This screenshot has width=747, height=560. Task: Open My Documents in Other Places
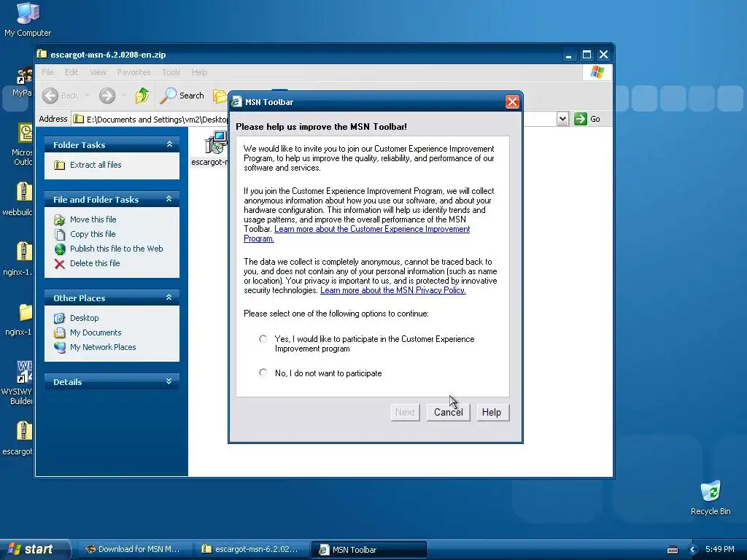coord(96,332)
